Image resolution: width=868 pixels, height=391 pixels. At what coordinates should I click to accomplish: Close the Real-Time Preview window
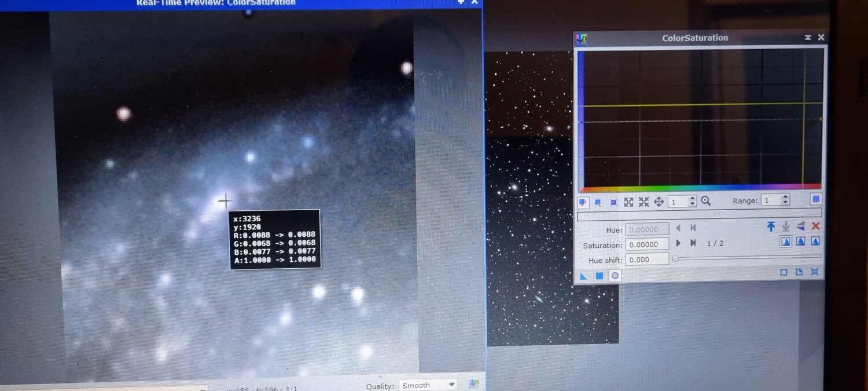475,2
